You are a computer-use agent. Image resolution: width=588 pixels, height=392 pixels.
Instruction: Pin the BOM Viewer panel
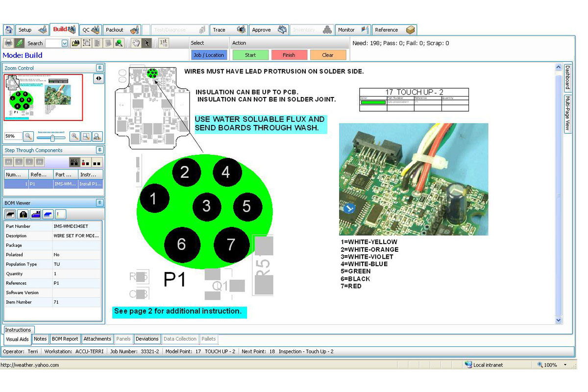[99, 203]
